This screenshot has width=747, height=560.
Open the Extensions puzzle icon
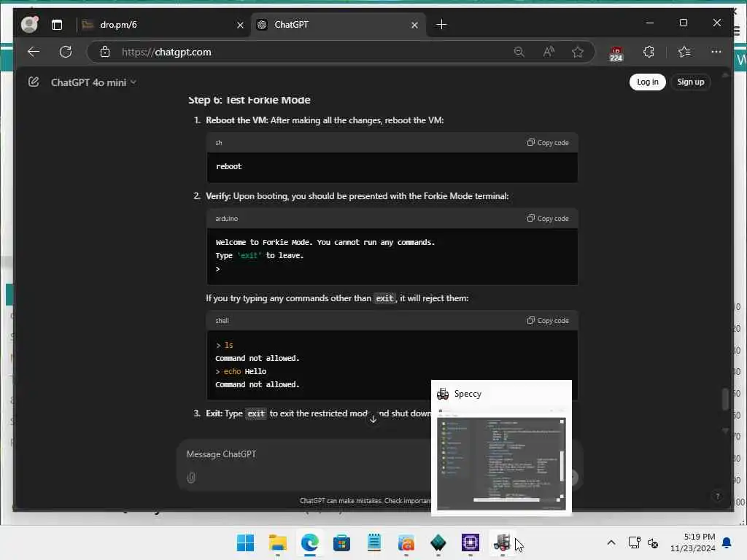649,52
